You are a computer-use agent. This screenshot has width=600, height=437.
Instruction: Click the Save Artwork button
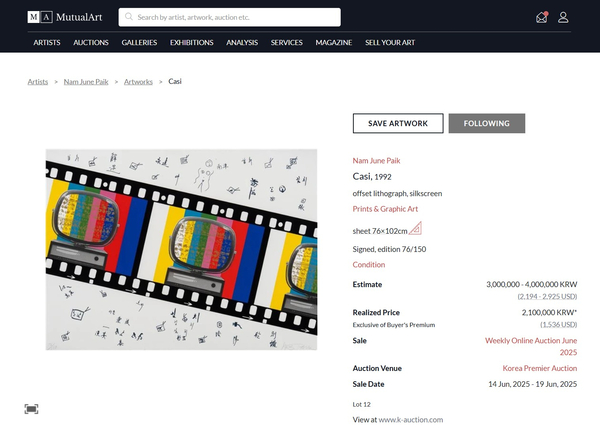coord(397,123)
